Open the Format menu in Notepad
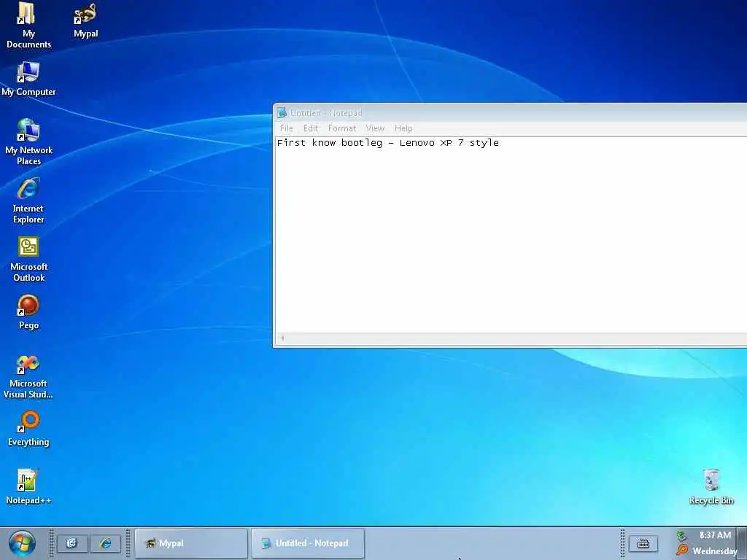The width and height of the screenshot is (747, 560). tap(341, 128)
